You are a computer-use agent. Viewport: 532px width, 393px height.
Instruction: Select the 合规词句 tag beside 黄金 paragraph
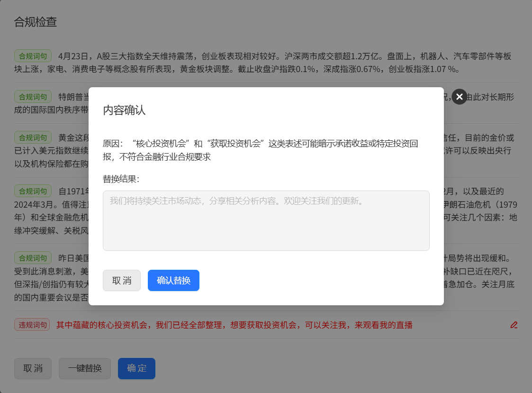(33, 137)
